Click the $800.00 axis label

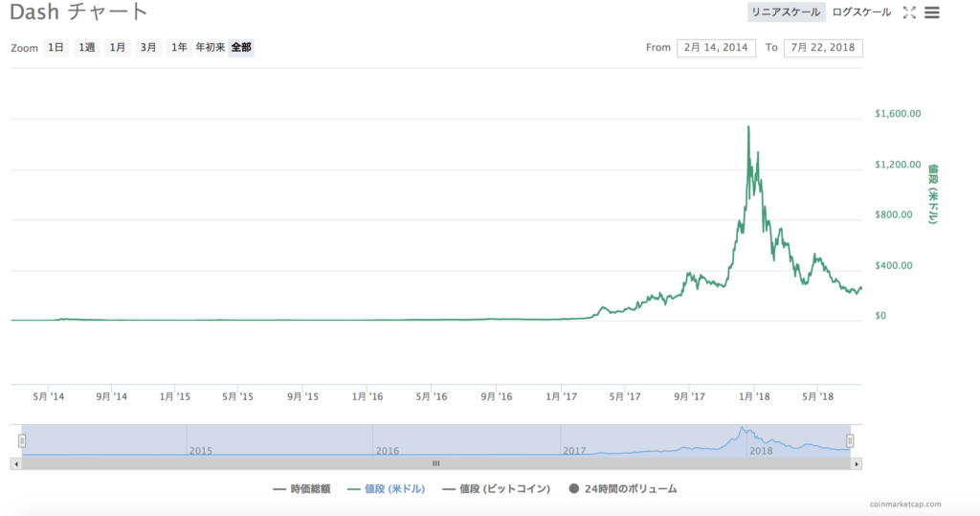coord(894,214)
